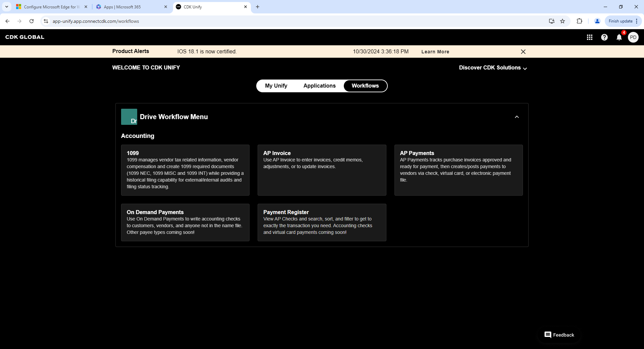Open a new browser tab

click(x=258, y=7)
